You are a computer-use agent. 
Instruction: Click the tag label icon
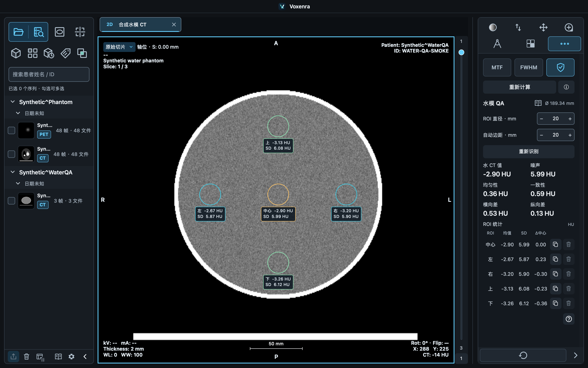point(66,53)
